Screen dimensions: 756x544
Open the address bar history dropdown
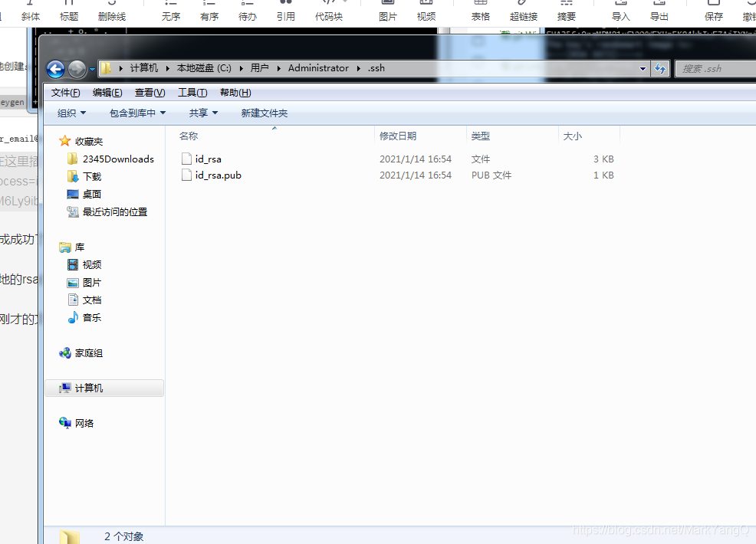(643, 69)
